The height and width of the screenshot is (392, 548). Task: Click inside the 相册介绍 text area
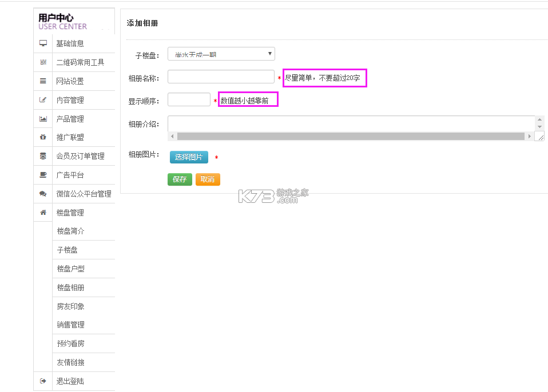tap(351, 123)
